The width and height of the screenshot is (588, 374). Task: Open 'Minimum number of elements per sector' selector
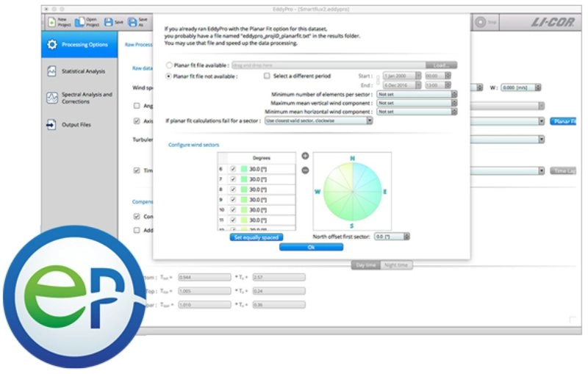coord(417,94)
